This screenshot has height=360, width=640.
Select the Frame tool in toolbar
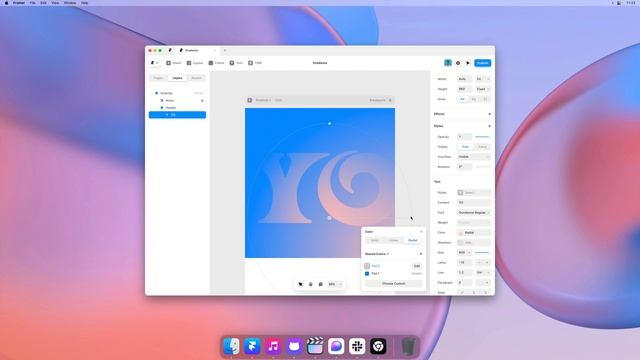click(216, 63)
